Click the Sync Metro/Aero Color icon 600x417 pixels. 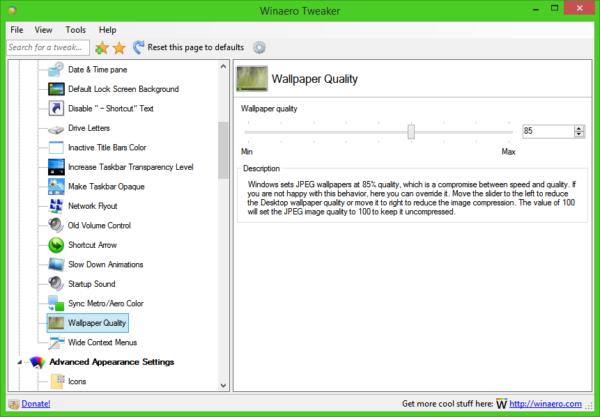(56, 303)
